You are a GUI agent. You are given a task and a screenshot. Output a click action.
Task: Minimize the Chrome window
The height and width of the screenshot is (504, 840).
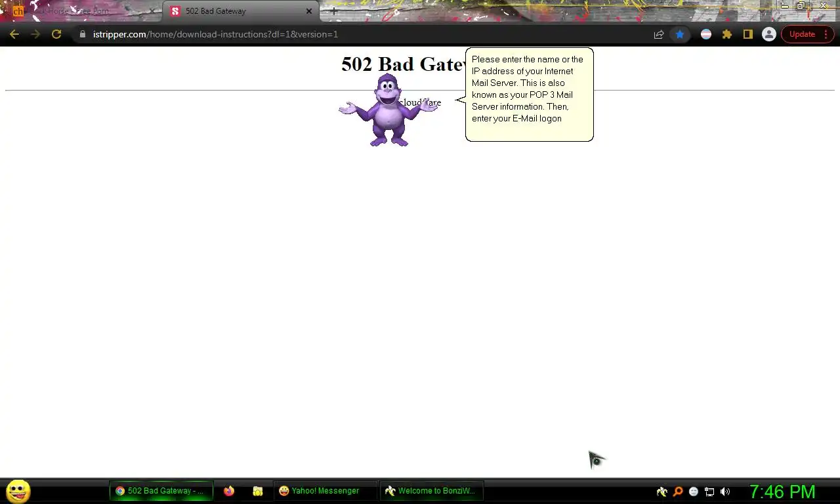784,6
